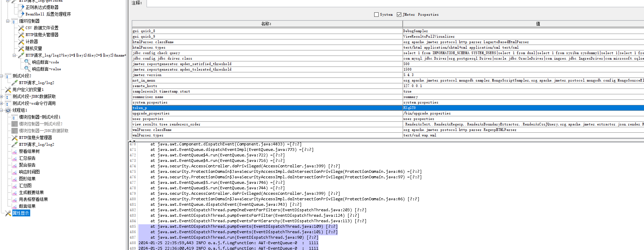Expand the 测试片段-JDBC数据获取 node
Image resolution: width=644 pixels, height=250 pixels.
pos(2,96)
